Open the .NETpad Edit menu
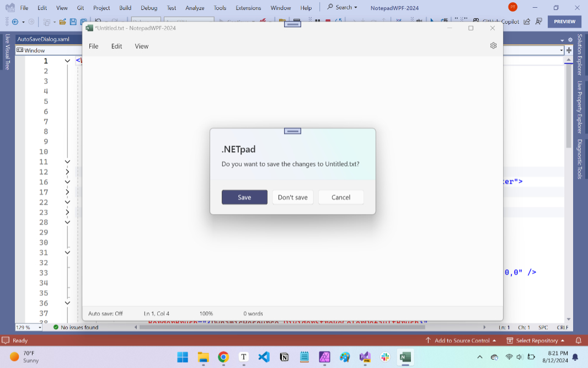 coord(116,46)
